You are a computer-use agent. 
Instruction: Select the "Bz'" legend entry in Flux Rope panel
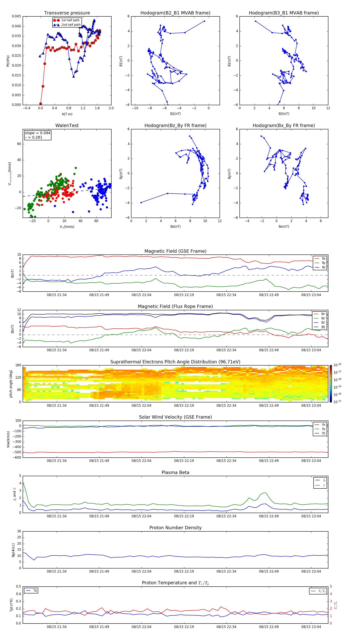[x=320, y=323]
